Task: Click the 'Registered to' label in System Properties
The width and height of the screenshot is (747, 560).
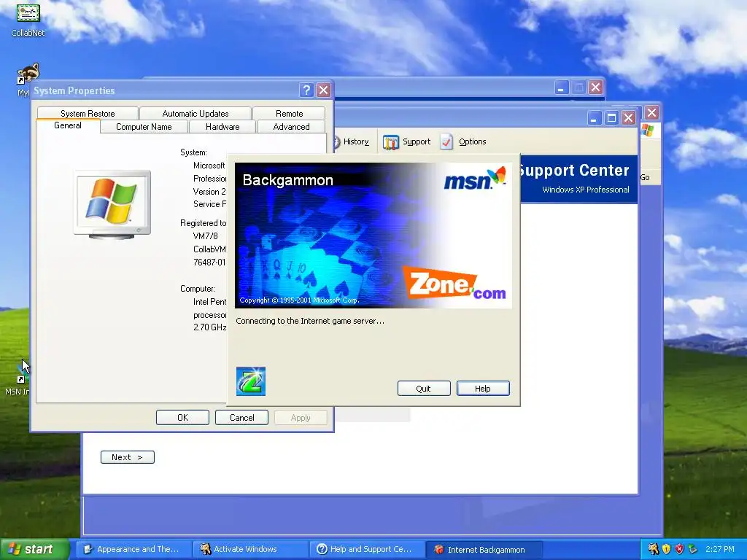Action: pyautogui.click(x=203, y=223)
